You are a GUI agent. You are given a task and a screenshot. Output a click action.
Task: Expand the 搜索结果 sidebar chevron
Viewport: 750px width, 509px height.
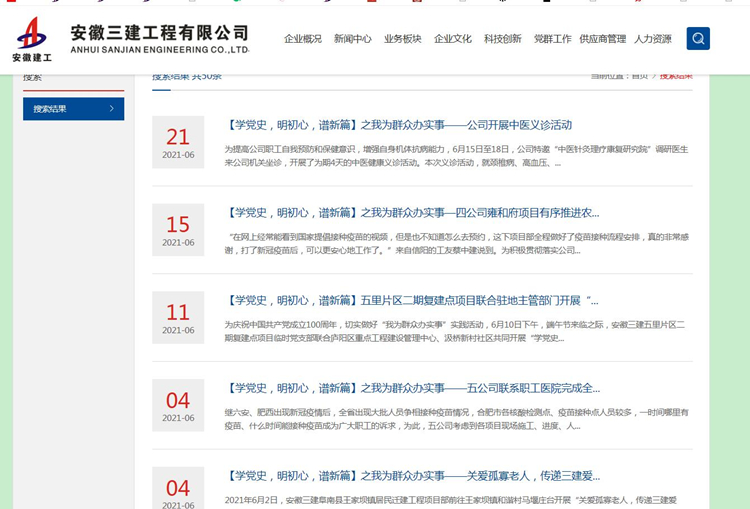point(111,109)
